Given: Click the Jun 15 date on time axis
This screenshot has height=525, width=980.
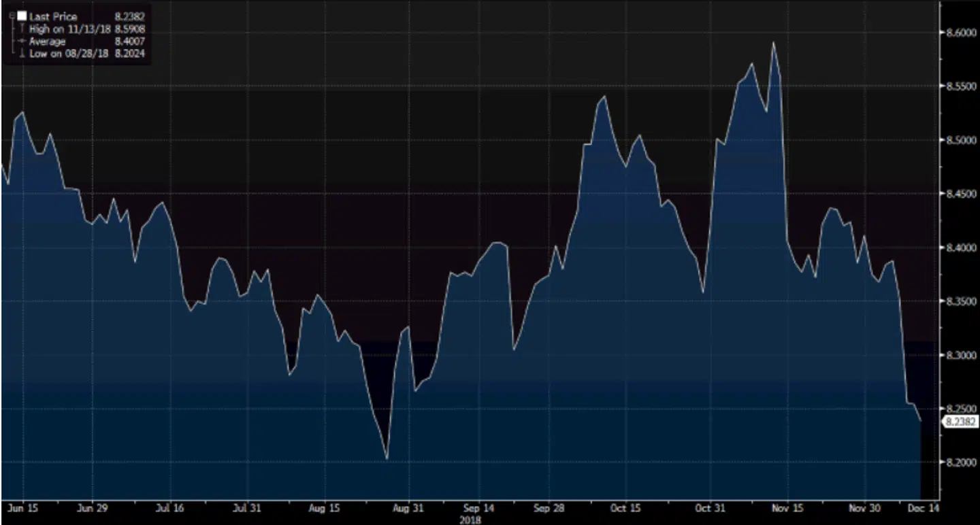Looking at the screenshot, I should 22,508.
